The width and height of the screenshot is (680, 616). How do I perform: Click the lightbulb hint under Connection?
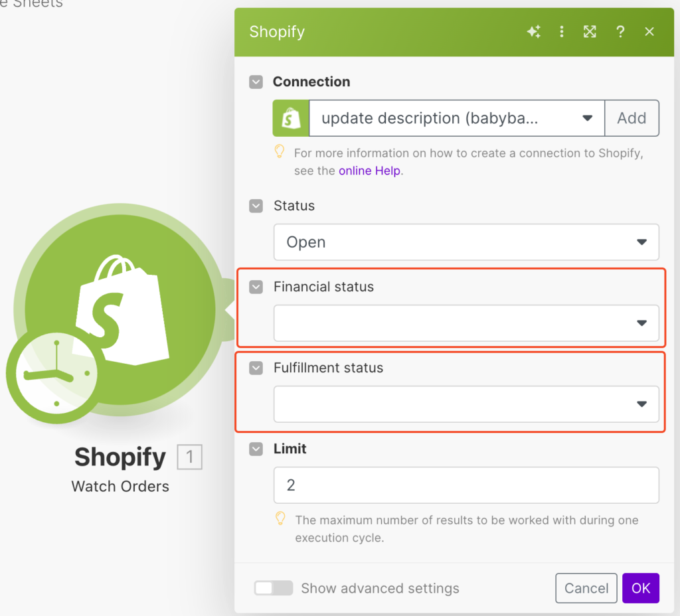280,151
